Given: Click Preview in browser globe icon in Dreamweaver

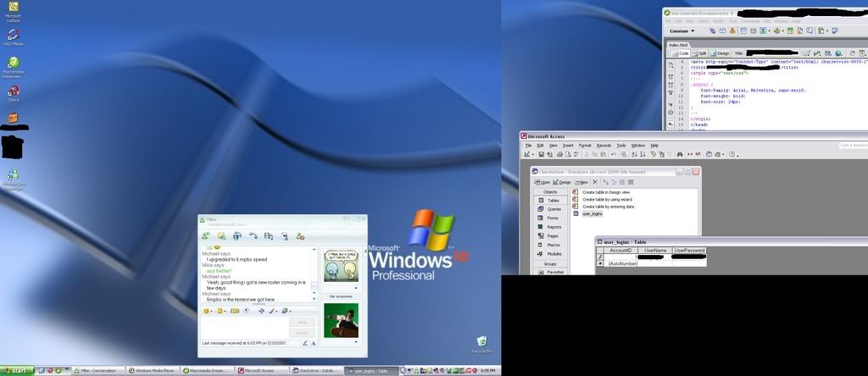Looking at the screenshot, I should 838,53.
